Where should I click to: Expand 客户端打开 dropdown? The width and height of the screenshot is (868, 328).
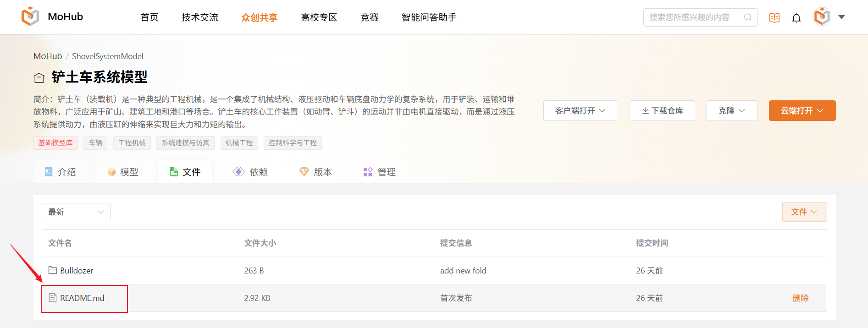tap(581, 110)
